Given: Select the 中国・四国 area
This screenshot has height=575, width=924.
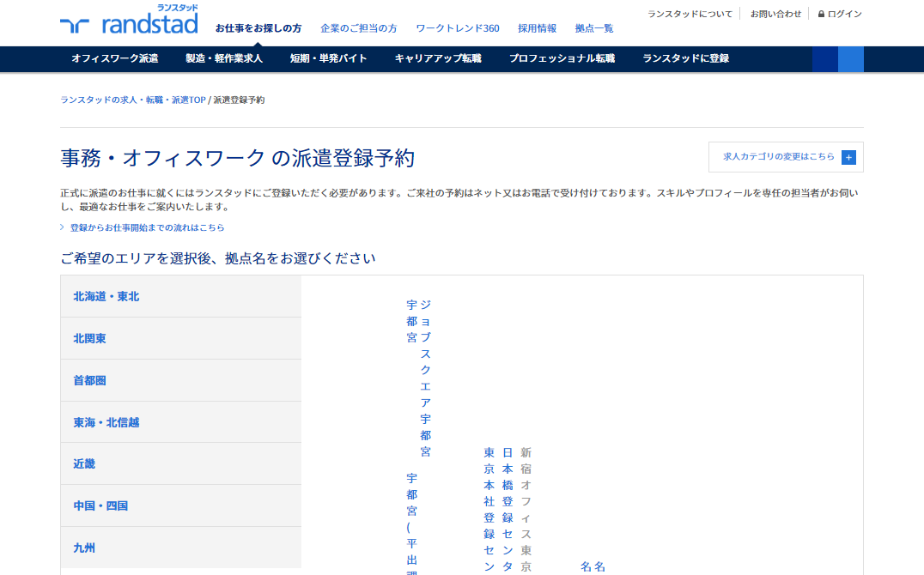Looking at the screenshot, I should [181, 505].
